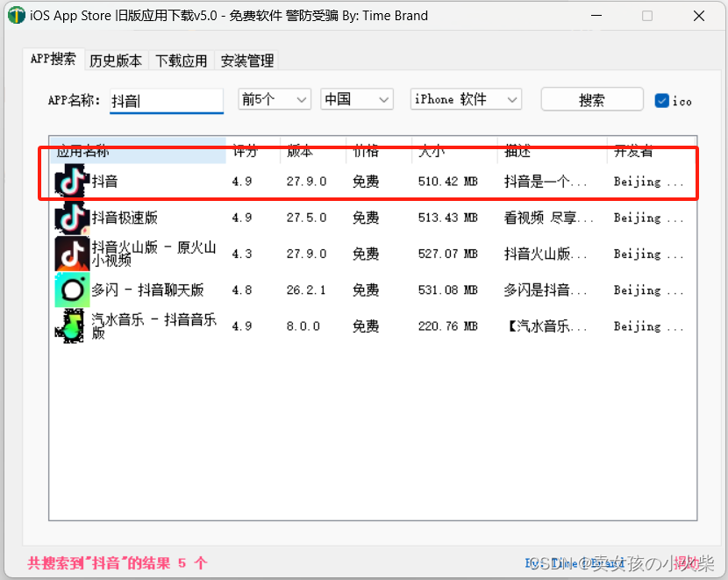Click the 汽水音乐 app icon
This screenshot has height=580, width=728.
[x=70, y=326]
